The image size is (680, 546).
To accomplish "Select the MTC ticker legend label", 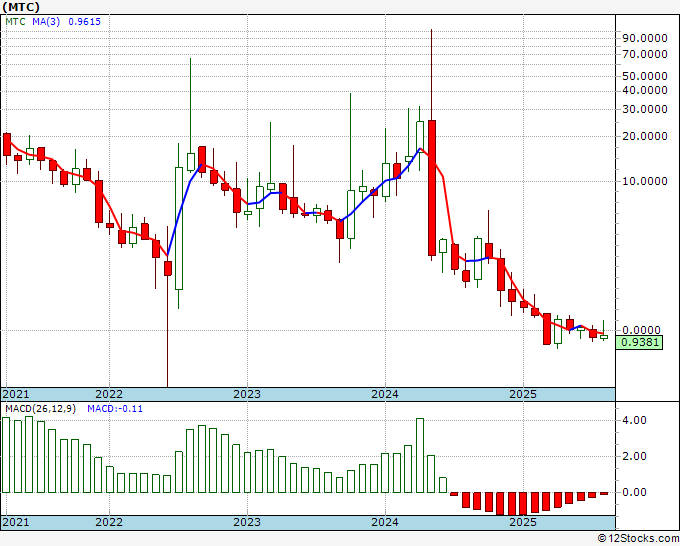I will click(15, 21).
